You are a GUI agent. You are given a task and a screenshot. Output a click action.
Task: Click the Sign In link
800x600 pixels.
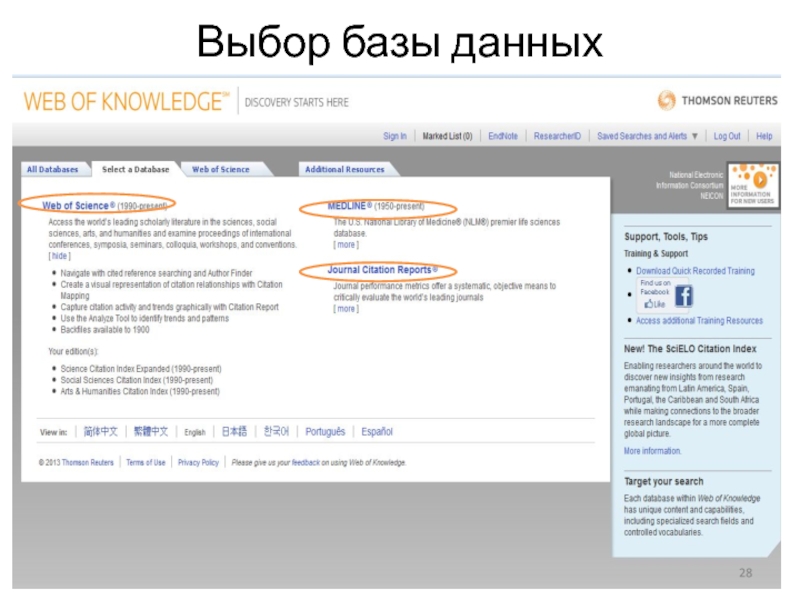pyautogui.click(x=395, y=136)
